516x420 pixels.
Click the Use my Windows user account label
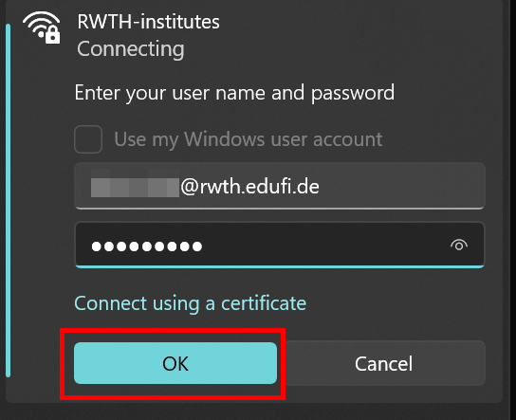coord(249,139)
